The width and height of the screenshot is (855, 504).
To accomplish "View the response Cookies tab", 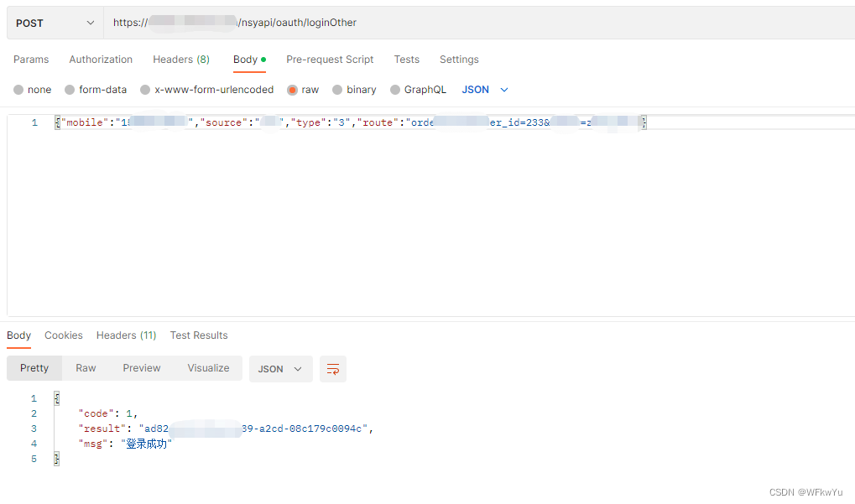I will click(64, 335).
